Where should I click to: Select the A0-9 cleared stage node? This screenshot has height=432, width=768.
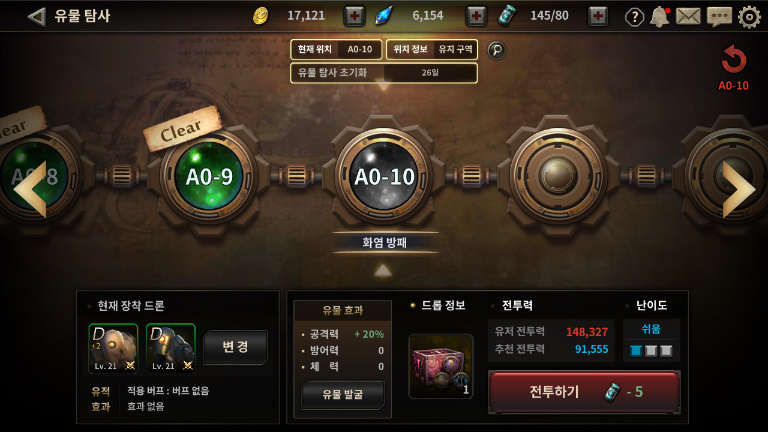[x=209, y=176]
